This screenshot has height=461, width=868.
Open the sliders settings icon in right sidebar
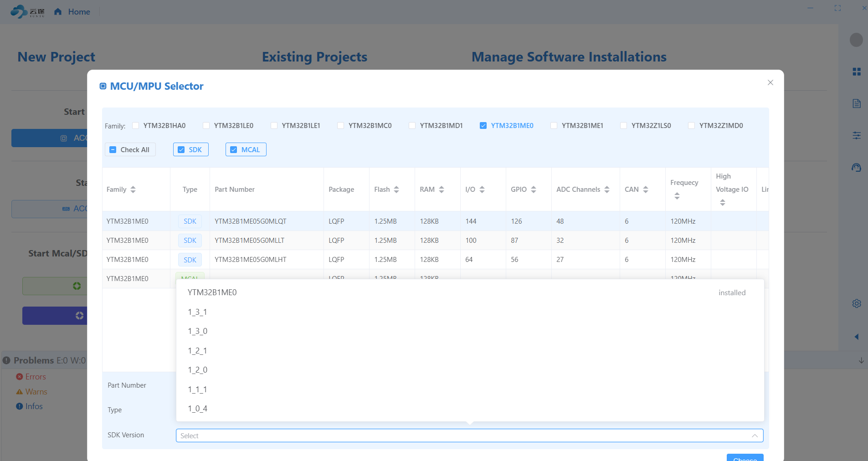pyautogui.click(x=857, y=135)
